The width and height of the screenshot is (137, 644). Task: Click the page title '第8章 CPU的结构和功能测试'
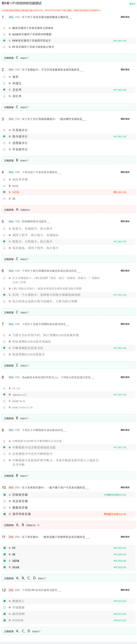22,3
